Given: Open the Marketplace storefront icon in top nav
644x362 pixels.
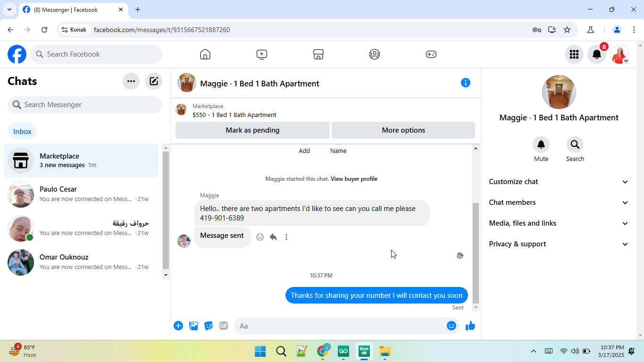Looking at the screenshot, I should coord(318,54).
